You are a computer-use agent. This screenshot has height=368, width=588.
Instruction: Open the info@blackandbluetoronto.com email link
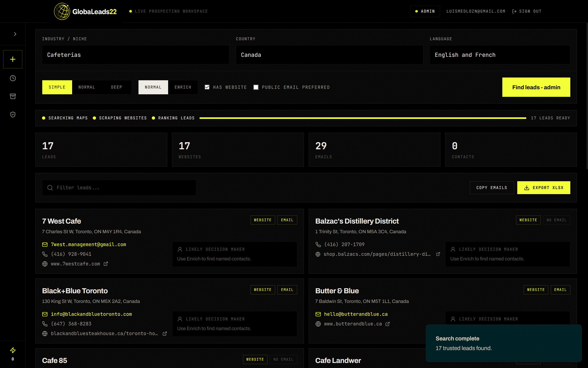point(91,314)
